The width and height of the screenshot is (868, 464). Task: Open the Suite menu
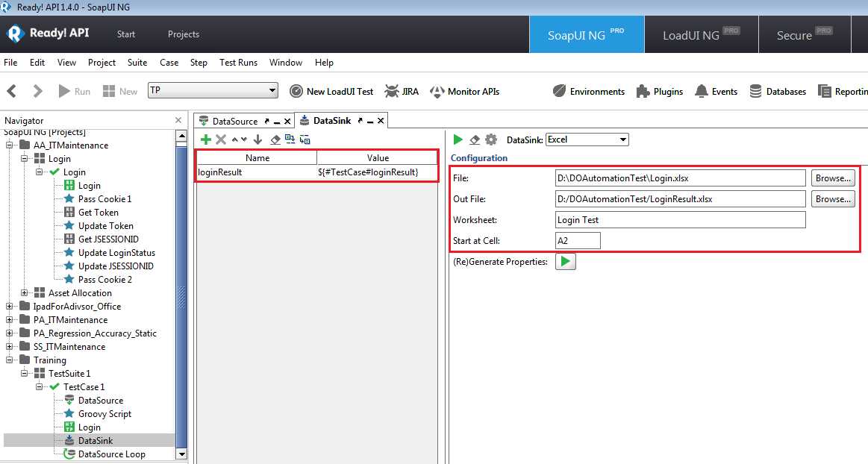pos(137,63)
